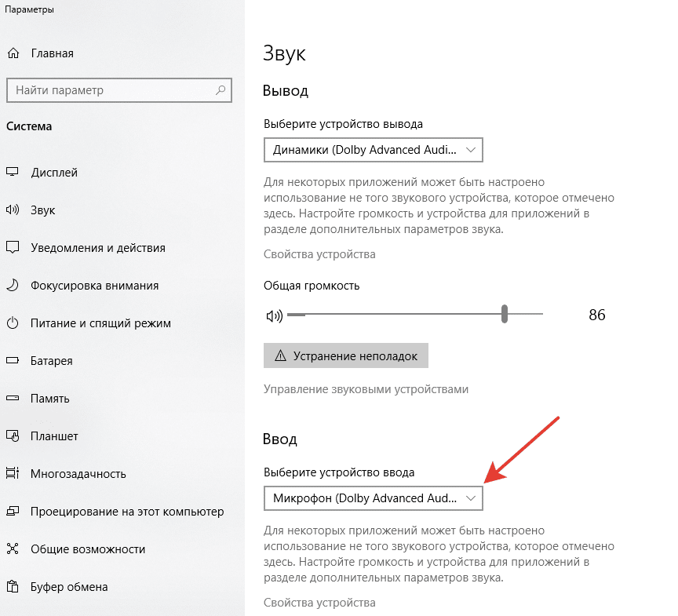Click the Focus assist moon icon
The image size is (678, 616).
pyautogui.click(x=13, y=286)
